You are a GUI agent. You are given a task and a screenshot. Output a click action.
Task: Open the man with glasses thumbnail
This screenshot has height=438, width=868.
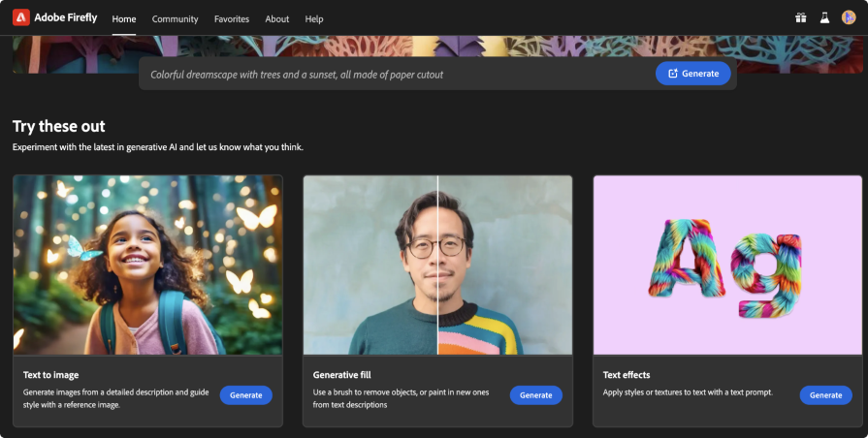pyautogui.click(x=437, y=265)
